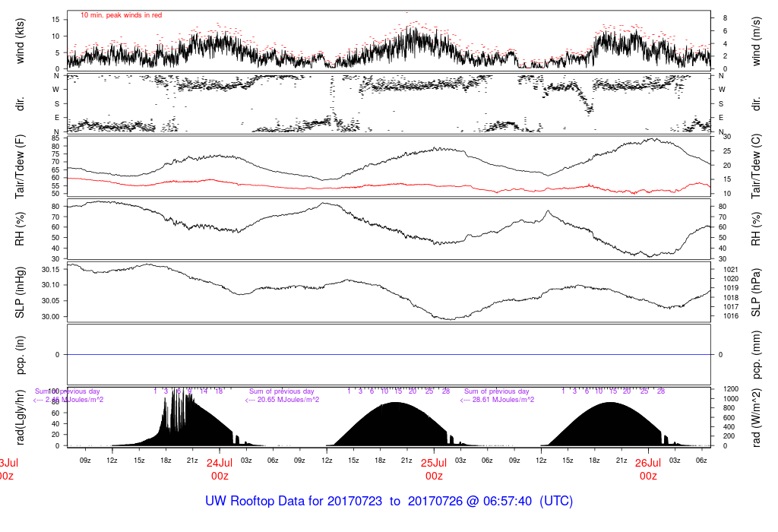
Task: Click the 'rad(Lgly/hr)' left axis label
Action: [20, 417]
